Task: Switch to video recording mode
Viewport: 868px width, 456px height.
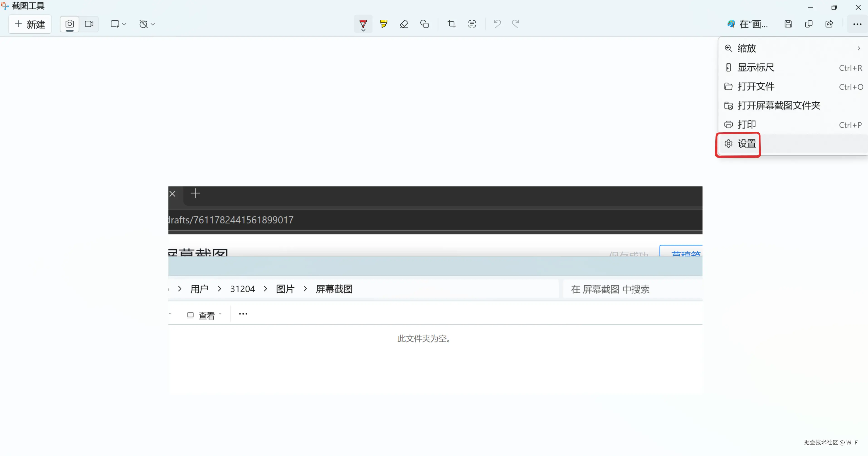Action: [89, 24]
